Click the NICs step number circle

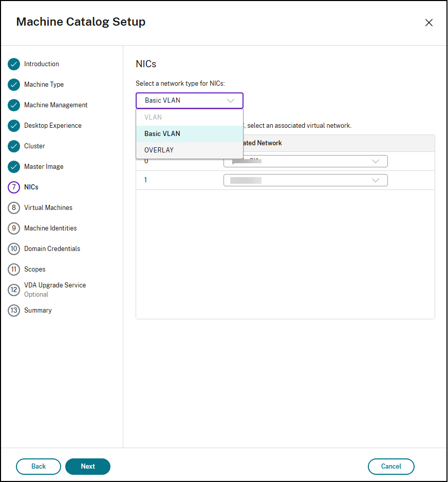[x=14, y=187]
